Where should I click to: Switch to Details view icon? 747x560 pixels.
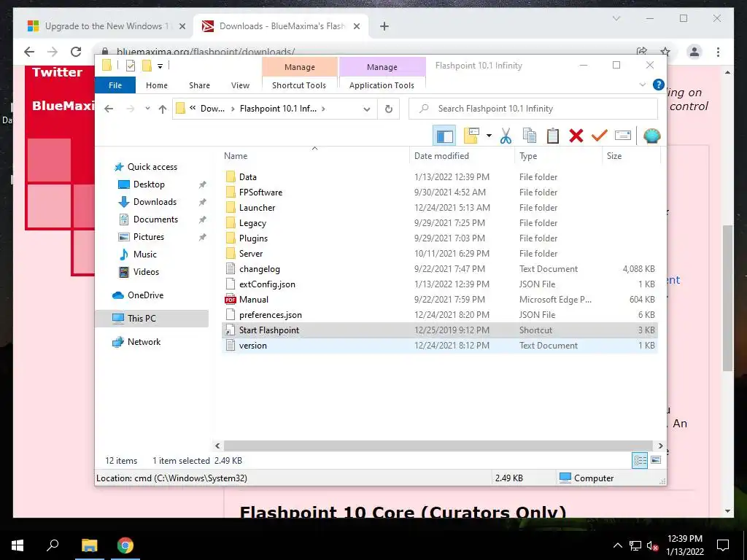pos(640,461)
